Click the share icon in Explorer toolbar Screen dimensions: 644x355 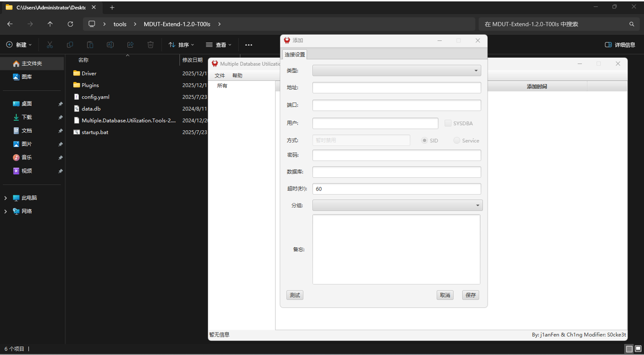[130, 45]
